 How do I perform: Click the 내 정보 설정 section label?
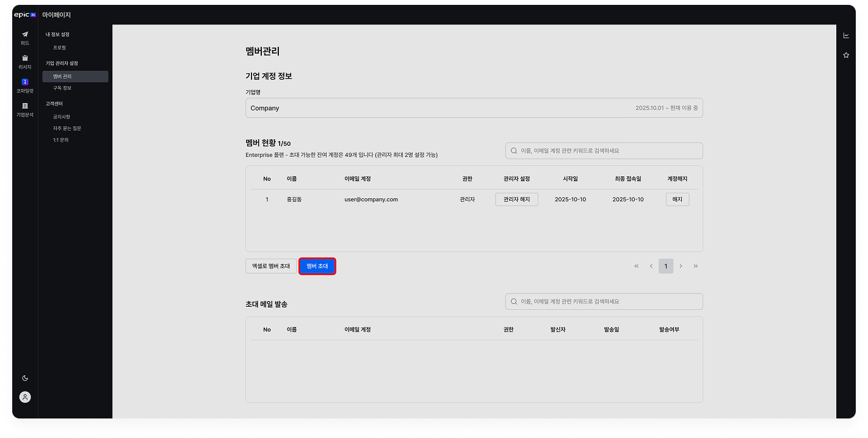57,34
